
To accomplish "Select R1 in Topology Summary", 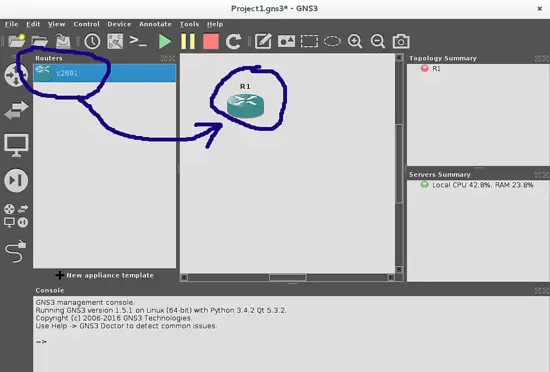I will (436, 69).
